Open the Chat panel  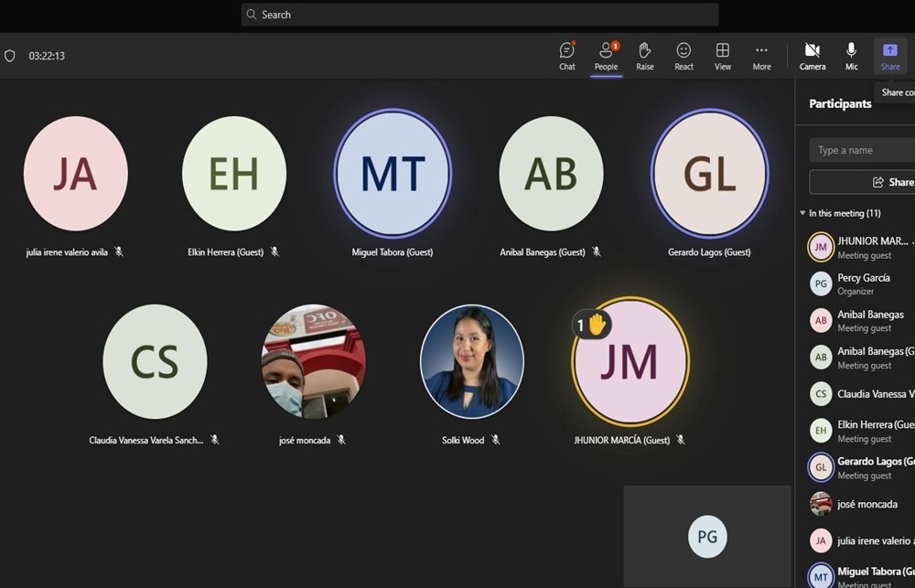(567, 55)
